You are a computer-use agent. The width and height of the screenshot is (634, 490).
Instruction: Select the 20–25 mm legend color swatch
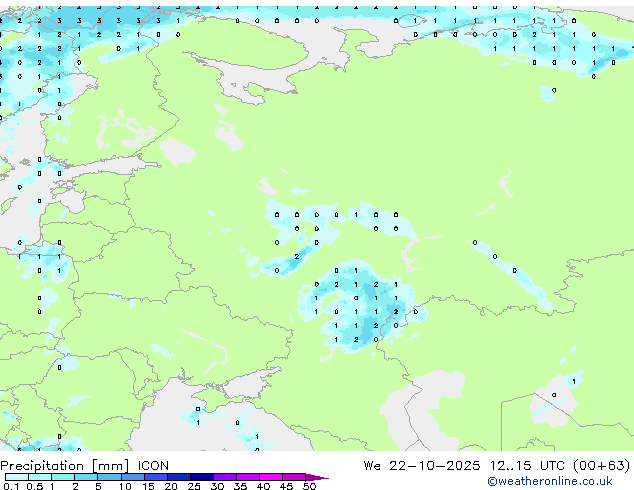[178, 477]
